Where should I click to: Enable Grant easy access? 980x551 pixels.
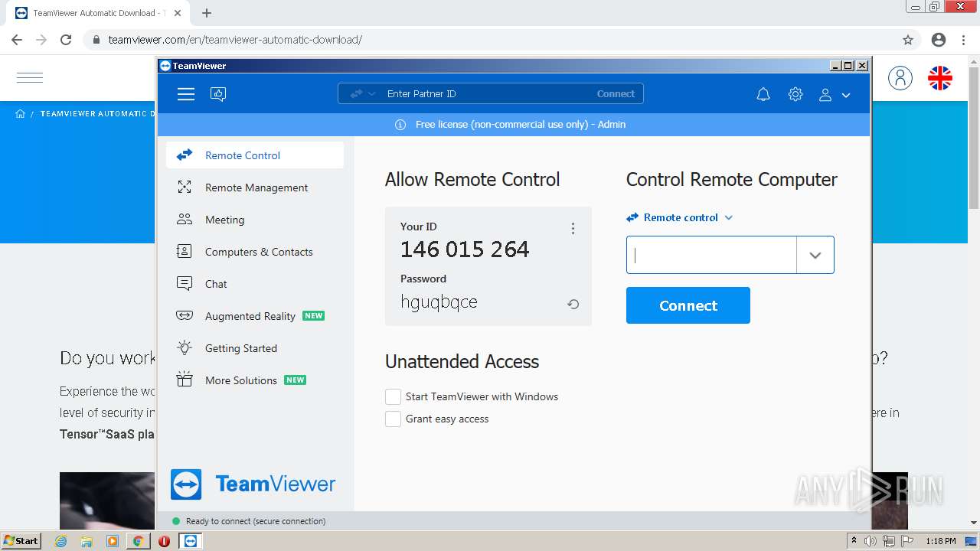393,419
